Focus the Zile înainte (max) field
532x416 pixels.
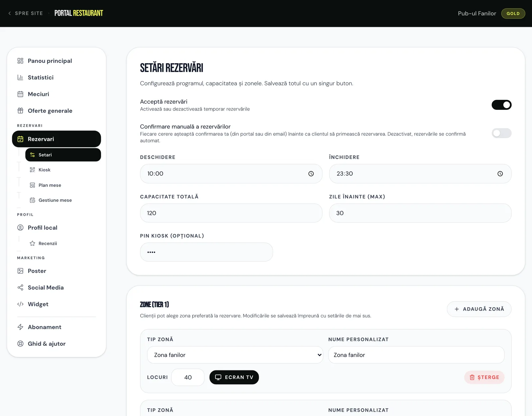[x=420, y=213]
